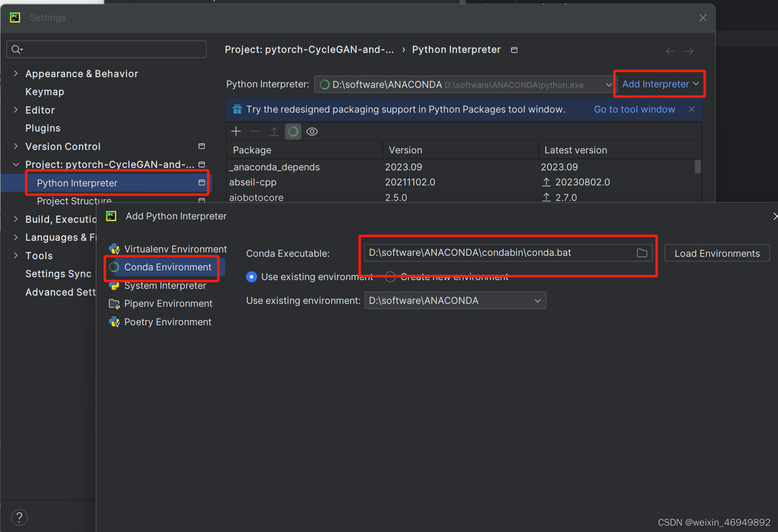
Task: Click the search magnifier icon in Settings
Action: click(17, 49)
